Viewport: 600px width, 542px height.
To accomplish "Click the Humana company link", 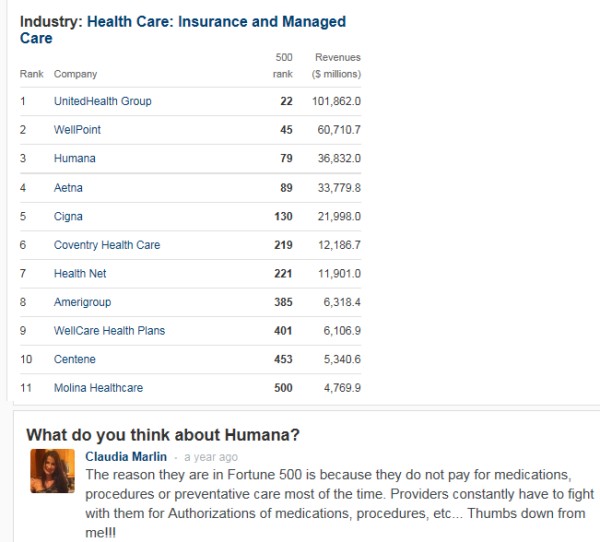I will click(75, 158).
